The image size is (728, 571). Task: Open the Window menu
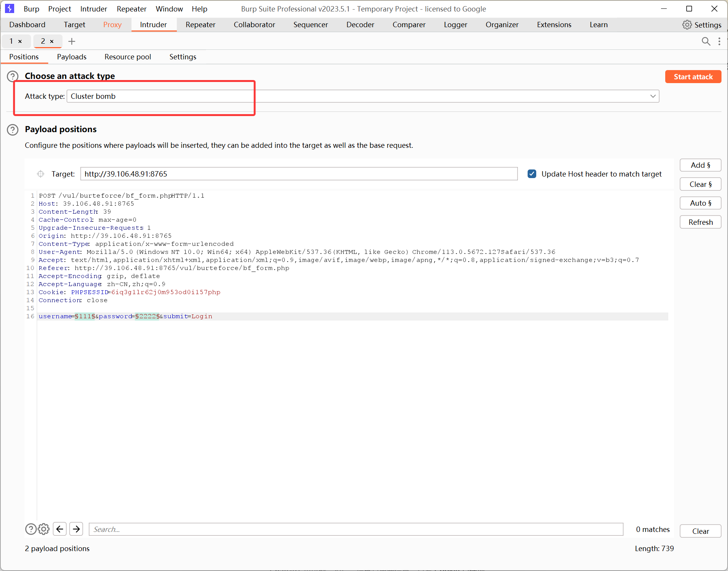tap(169, 9)
